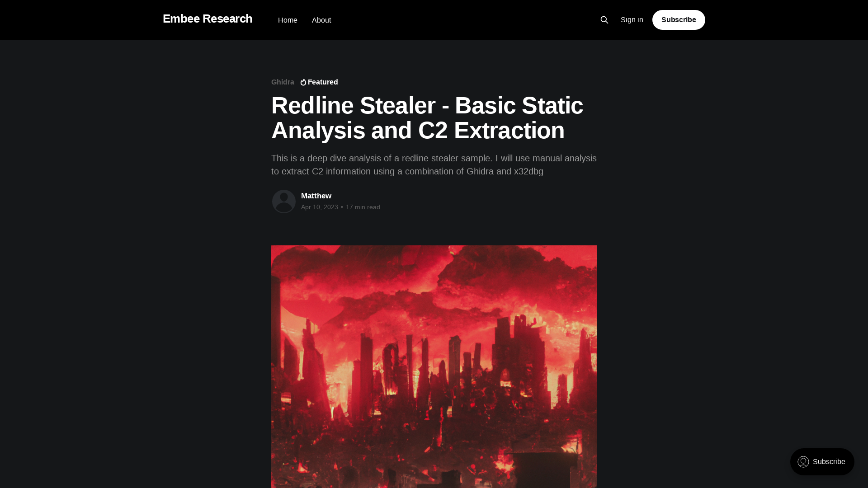Open the Home navigation menu item

tap(288, 20)
